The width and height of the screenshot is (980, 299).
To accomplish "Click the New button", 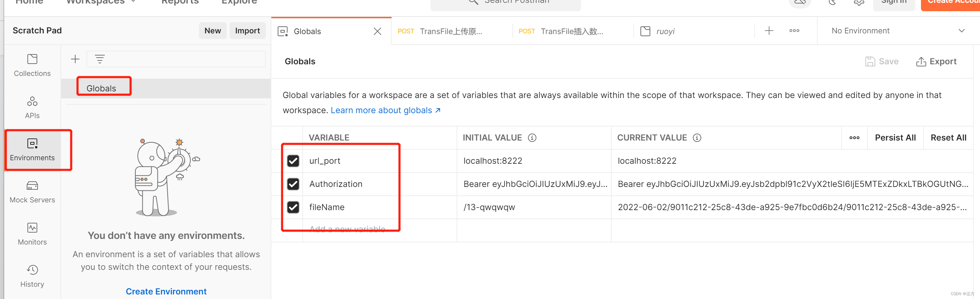I will pyautogui.click(x=213, y=31).
